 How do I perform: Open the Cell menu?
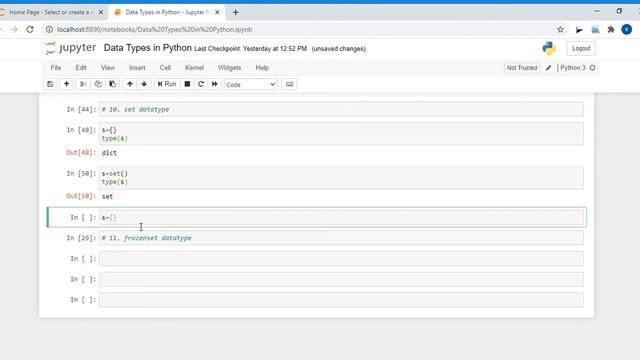(x=165, y=68)
